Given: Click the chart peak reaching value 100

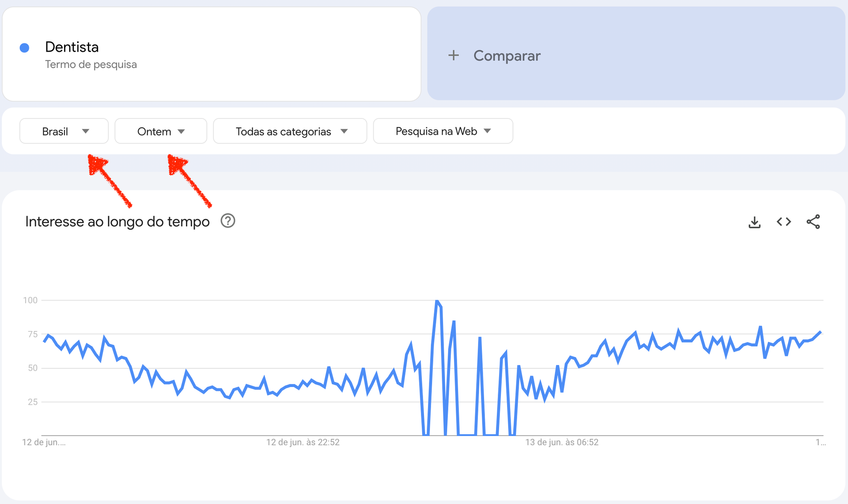Looking at the screenshot, I should pos(437,301).
